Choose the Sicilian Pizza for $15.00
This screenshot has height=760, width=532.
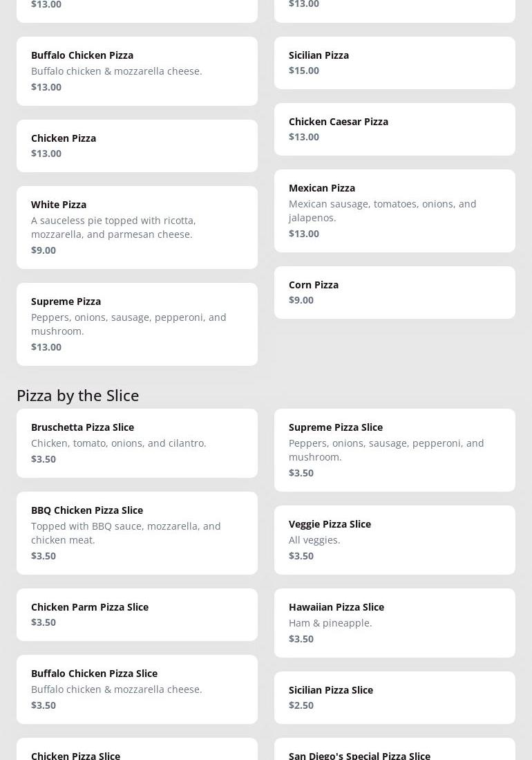pos(395,63)
